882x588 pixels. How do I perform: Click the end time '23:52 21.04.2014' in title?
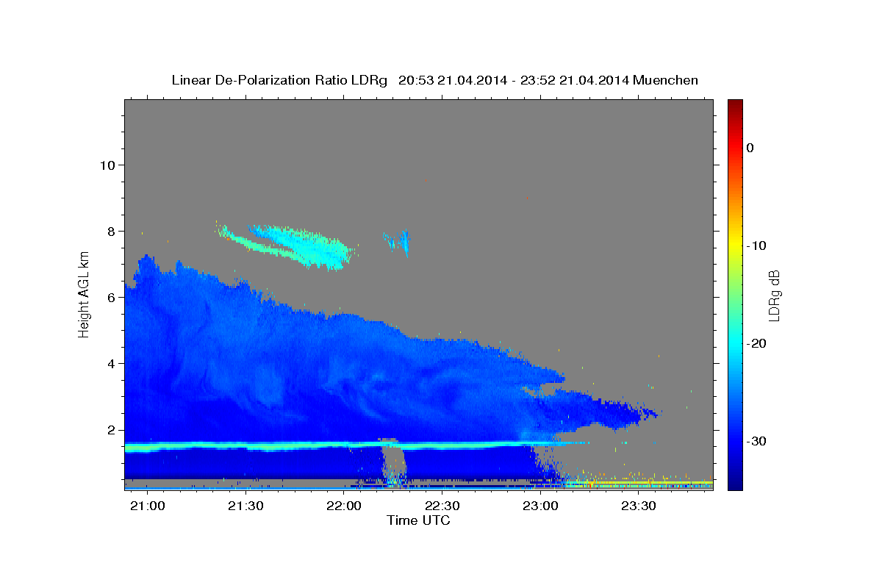(x=574, y=80)
